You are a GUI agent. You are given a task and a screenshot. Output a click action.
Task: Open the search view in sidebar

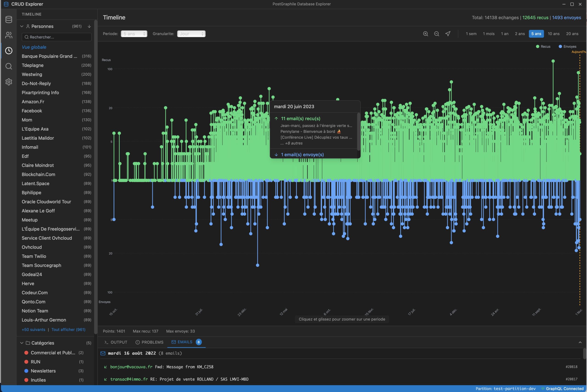point(9,66)
